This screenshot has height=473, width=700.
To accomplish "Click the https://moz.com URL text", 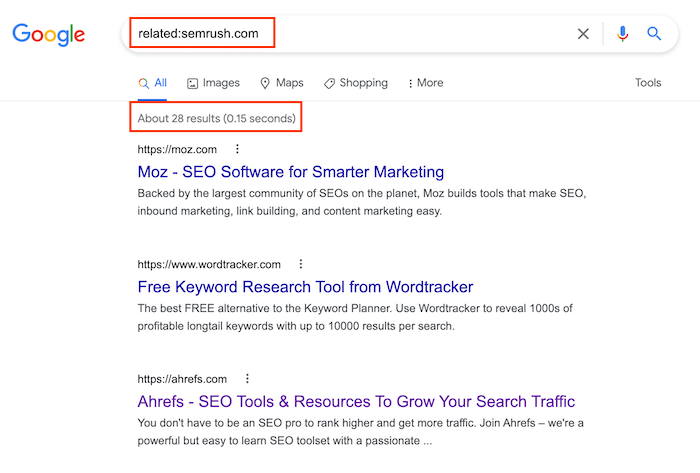I will 177,149.
